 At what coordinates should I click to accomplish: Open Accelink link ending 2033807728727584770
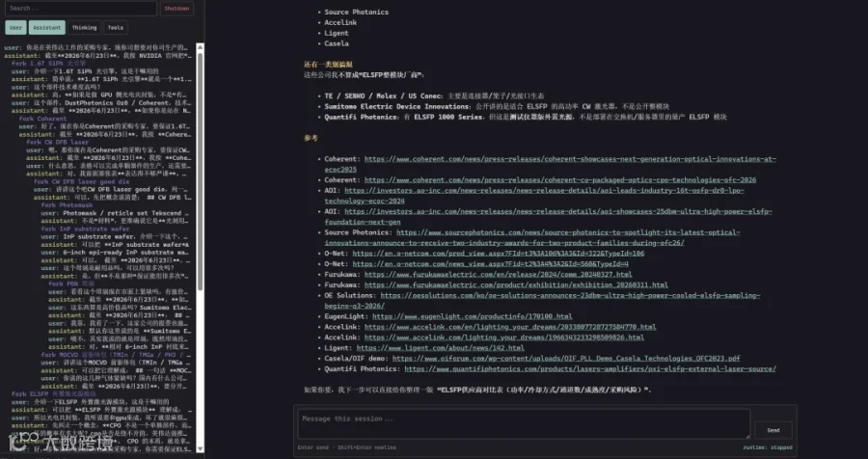click(x=510, y=327)
